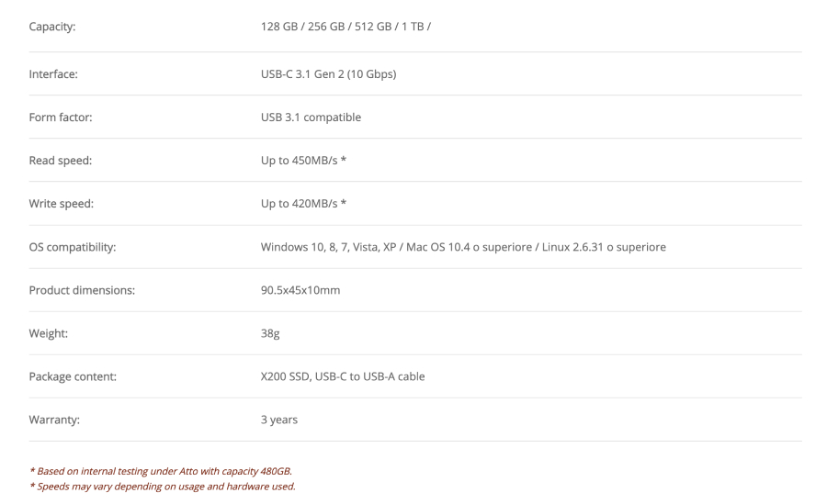Click the Form factor label
827x504 pixels.
coord(60,118)
